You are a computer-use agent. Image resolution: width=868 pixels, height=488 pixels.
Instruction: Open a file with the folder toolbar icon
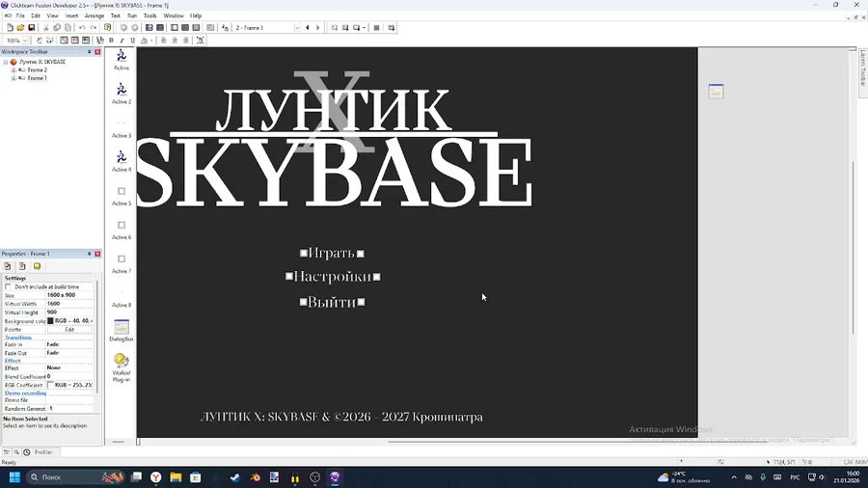point(20,28)
